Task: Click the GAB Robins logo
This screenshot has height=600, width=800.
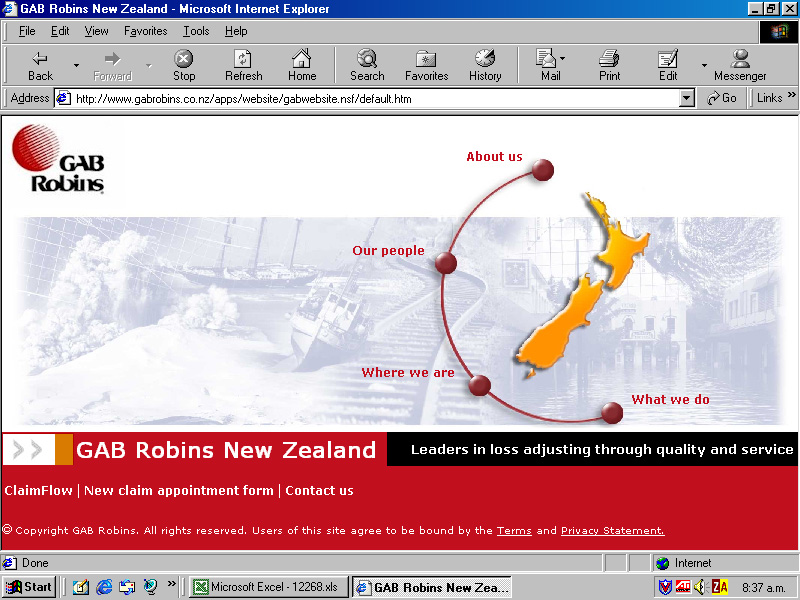Action: (58, 159)
